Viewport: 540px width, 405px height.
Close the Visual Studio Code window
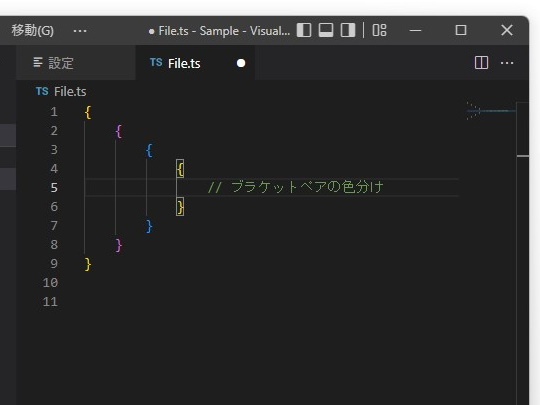(507, 30)
